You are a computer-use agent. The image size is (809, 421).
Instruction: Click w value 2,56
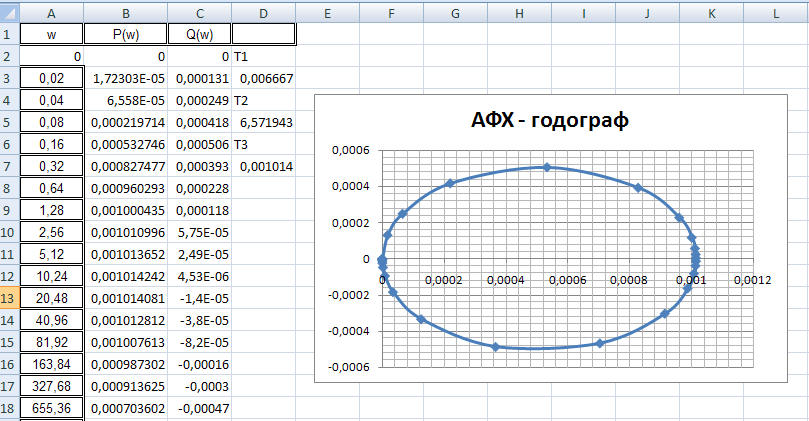pyautogui.click(x=52, y=232)
